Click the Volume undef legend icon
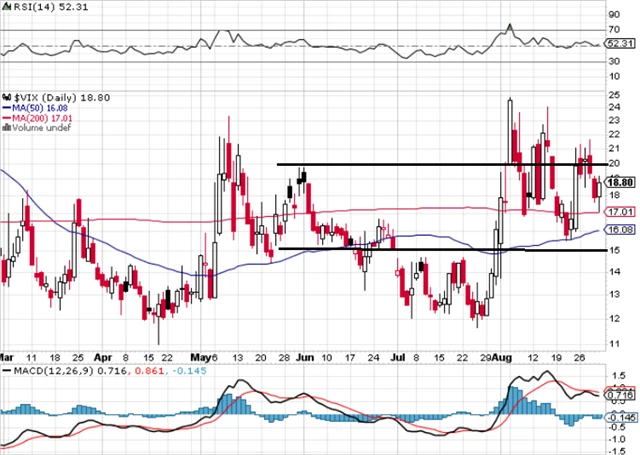640x455 pixels. (x=5, y=128)
